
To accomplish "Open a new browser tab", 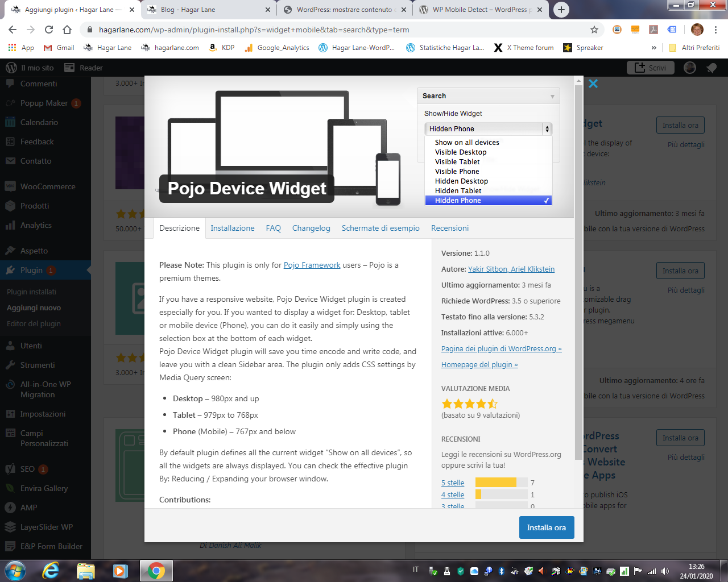I will coord(561,10).
